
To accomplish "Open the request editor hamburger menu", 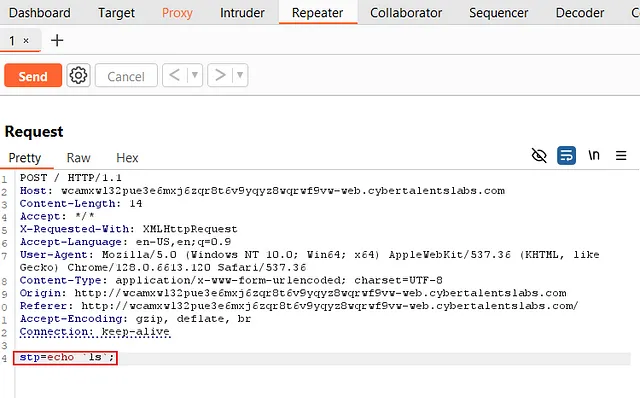I will [621, 156].
